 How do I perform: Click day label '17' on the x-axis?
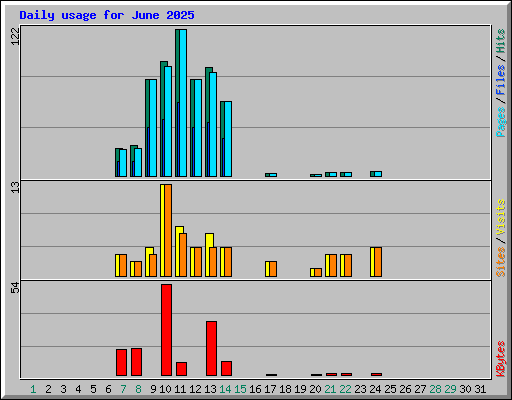click(x=270, y=389)
